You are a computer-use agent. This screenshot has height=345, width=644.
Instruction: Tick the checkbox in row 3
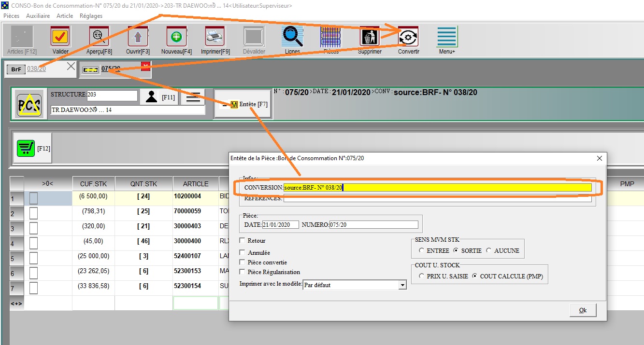click(34, 228)
